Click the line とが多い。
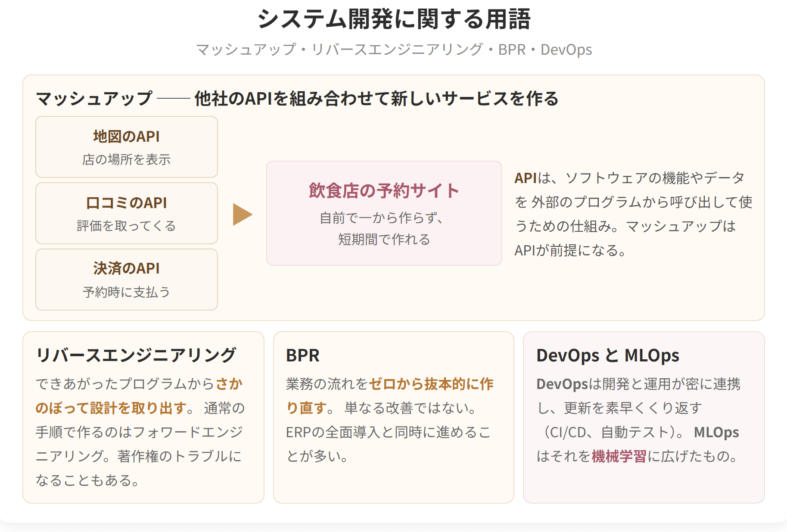 click(317, 456)
